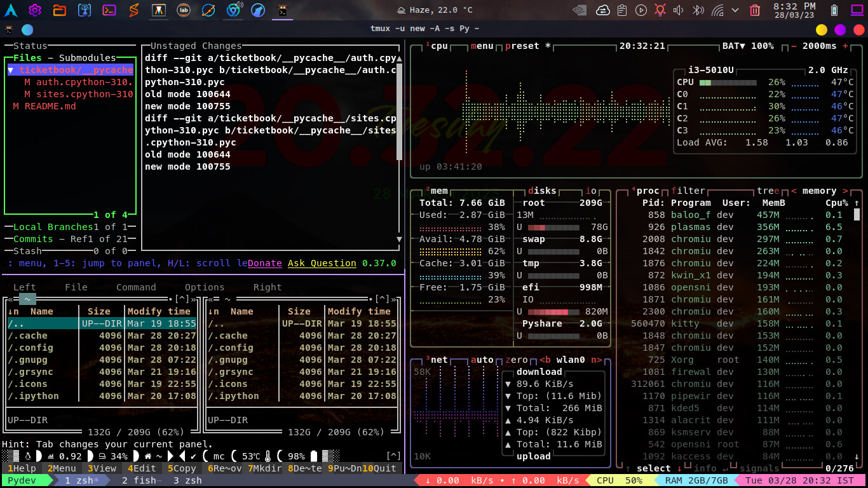Image resolution: width=868 pixels, height=488 pixels.
Task: Launch the orange file manager icon
Action: (59, 10)
